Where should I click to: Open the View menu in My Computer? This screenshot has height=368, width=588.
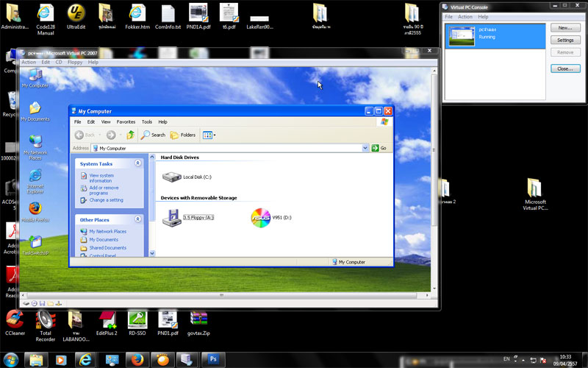click(x=106, y=121)
